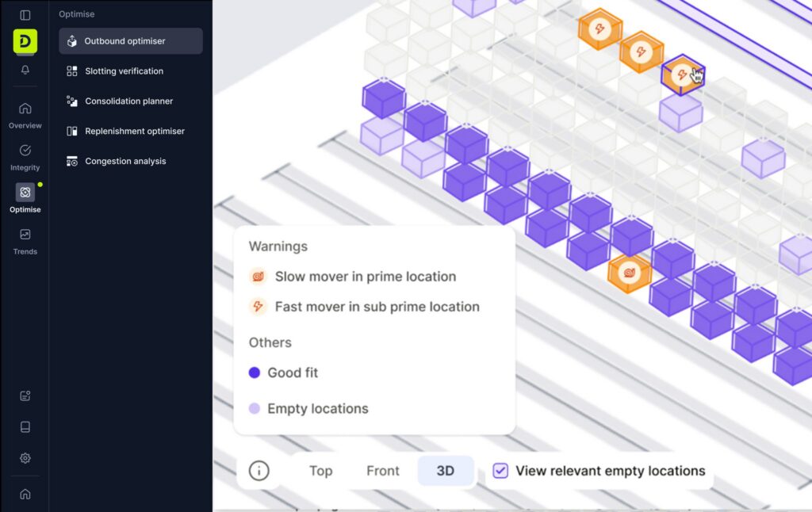
Task: Click 'Slow mover in prime location' text
Action: click(366, 277)
